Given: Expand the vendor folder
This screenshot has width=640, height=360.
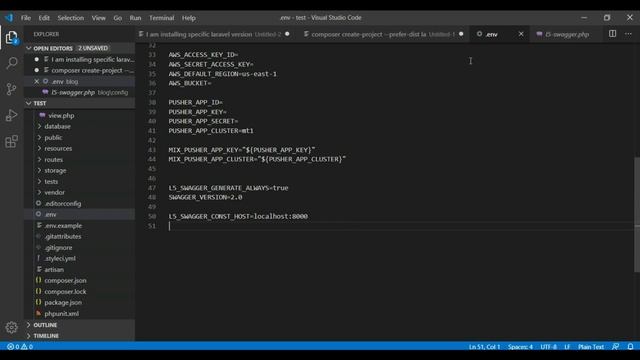Looking at the screenshot, I should pyautogui.click(x=54, y=192).
